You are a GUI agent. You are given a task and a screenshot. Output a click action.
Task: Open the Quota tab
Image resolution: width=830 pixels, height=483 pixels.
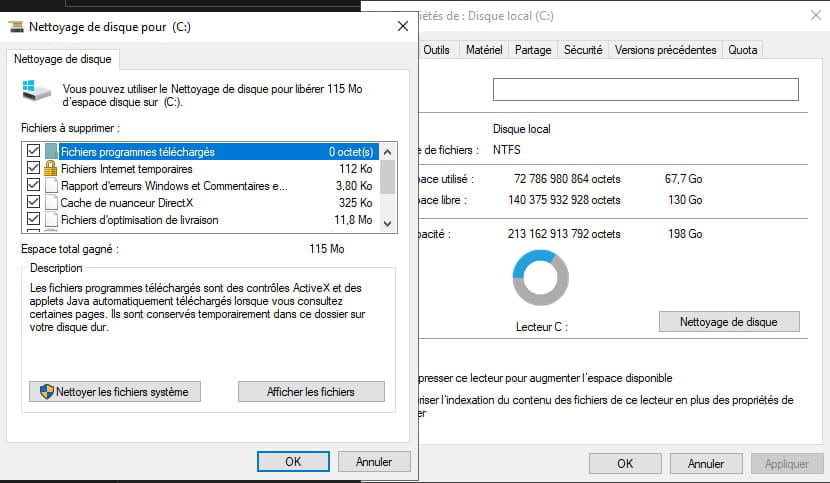(743, 50)
